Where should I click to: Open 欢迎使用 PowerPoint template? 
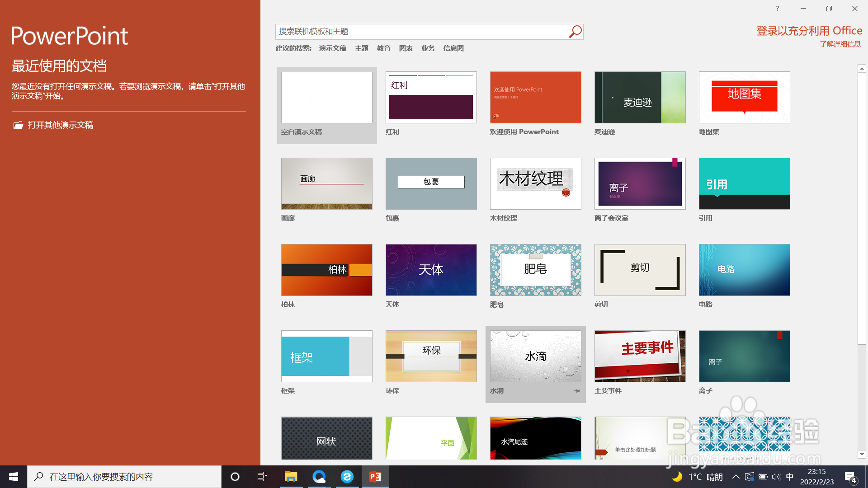[x=536, y=98]
